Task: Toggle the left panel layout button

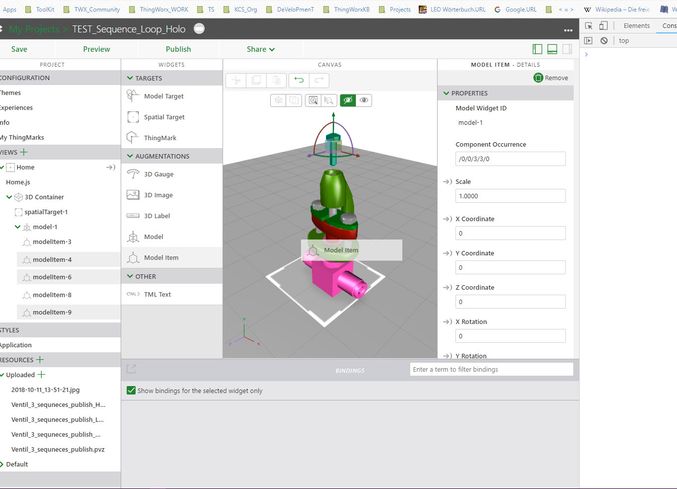Action: 538,49
